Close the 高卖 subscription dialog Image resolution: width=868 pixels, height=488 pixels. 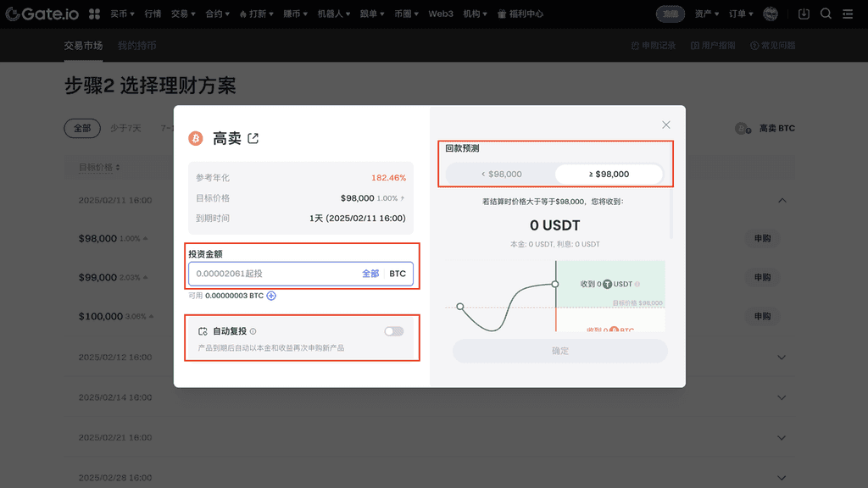(666, 125)
